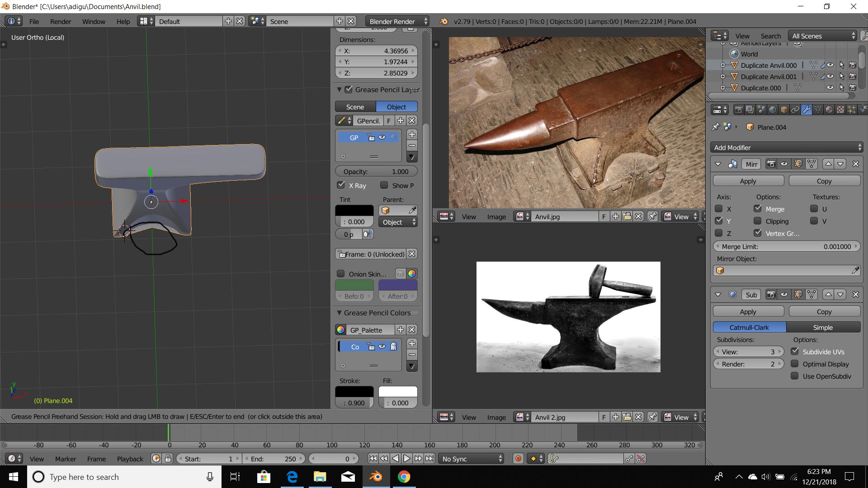Open the World properties tab globe icon
The width and height of the screenshot is (868, 488).
tap(773, 109)
